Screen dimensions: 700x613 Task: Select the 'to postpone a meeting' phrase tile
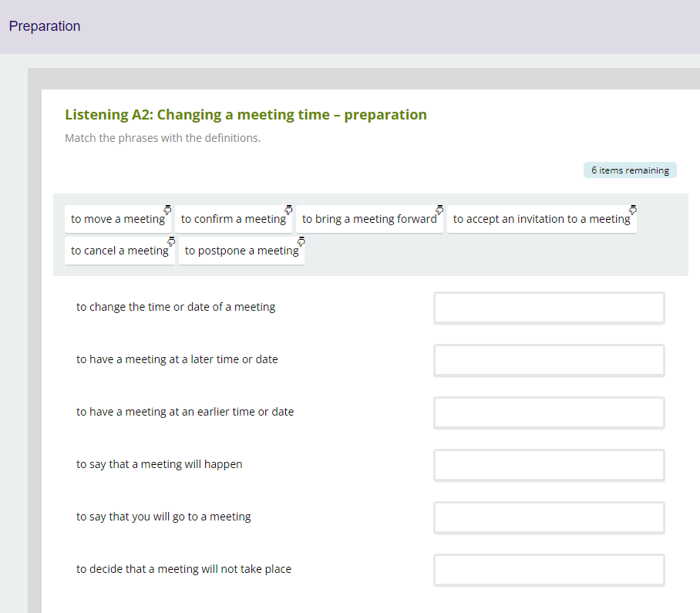point(241,251)
